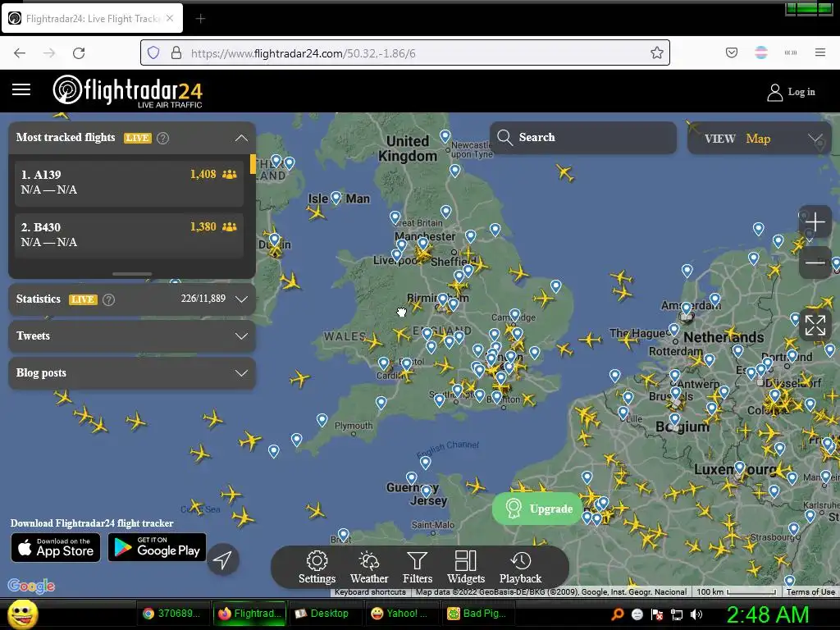840x630 pixels.
Task: Click the Search field on the map
Action: click(x=583, y=138)
